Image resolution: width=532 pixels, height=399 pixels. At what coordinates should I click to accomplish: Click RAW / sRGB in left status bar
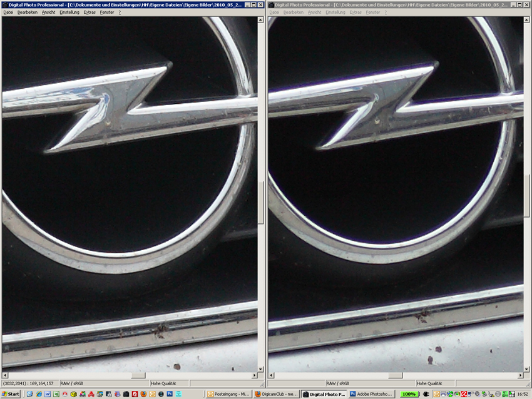(x=71, y=383)
